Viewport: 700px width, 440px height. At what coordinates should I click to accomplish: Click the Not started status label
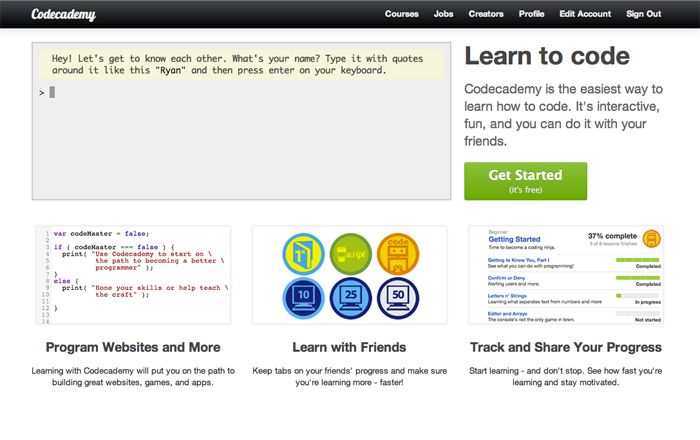click(648, 320)
